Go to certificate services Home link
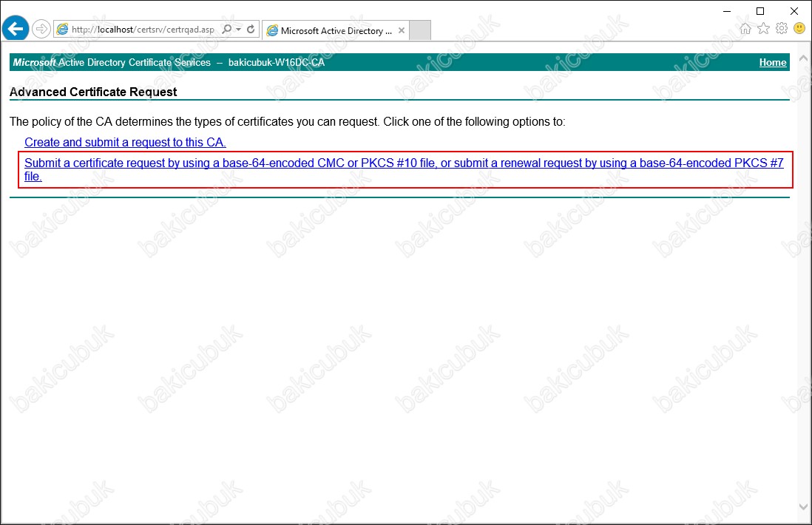Screen dimensions: 812x525 [773, 62]
